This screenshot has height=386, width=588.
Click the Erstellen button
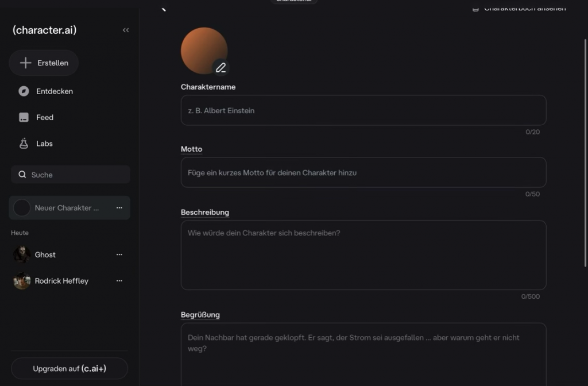pos(44,63)
